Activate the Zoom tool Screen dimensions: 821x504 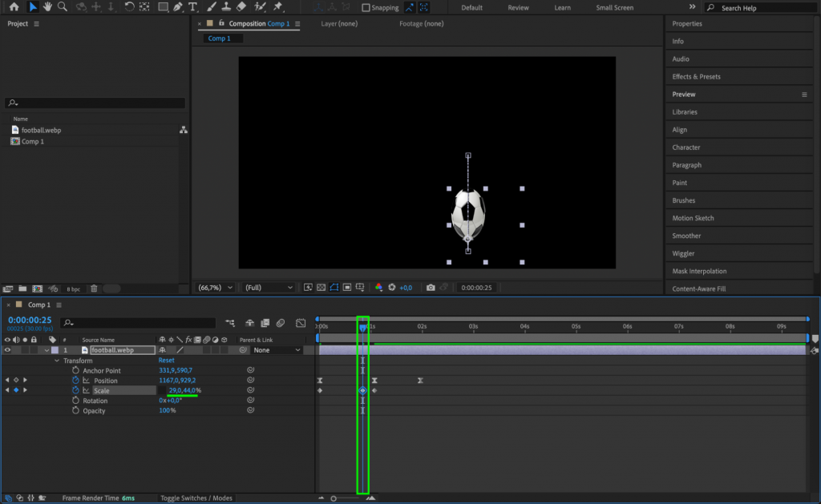tap(62, 7)
